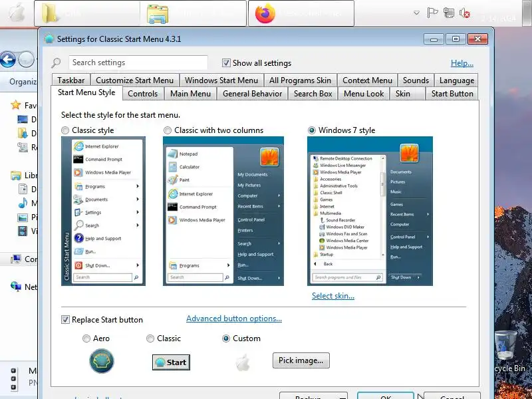This screenshot has height=399, width=532.
Task: Click the muted volume tray icon
Action: [x=464, y=13]
